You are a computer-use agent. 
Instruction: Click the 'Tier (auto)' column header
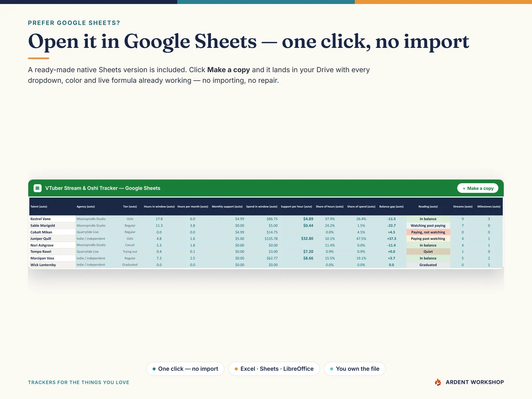point(130,206)
